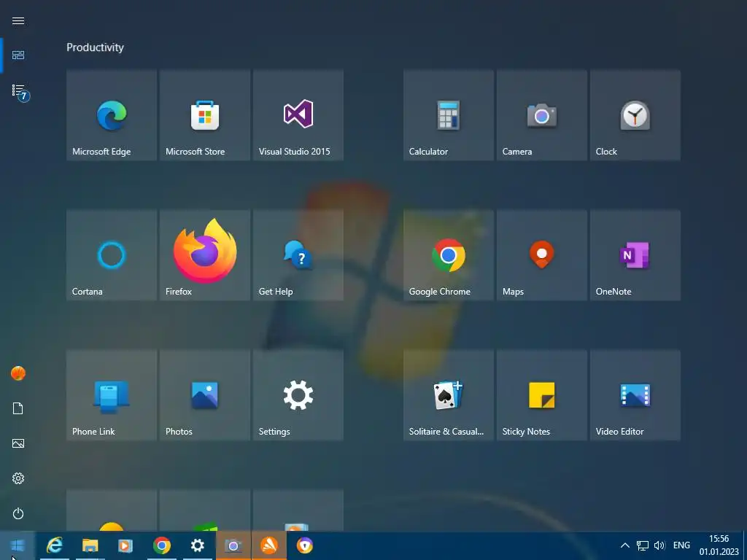Select the pinned tiles view icon
This screenshot has width=747, height=560.
click(x=18, y=55)
